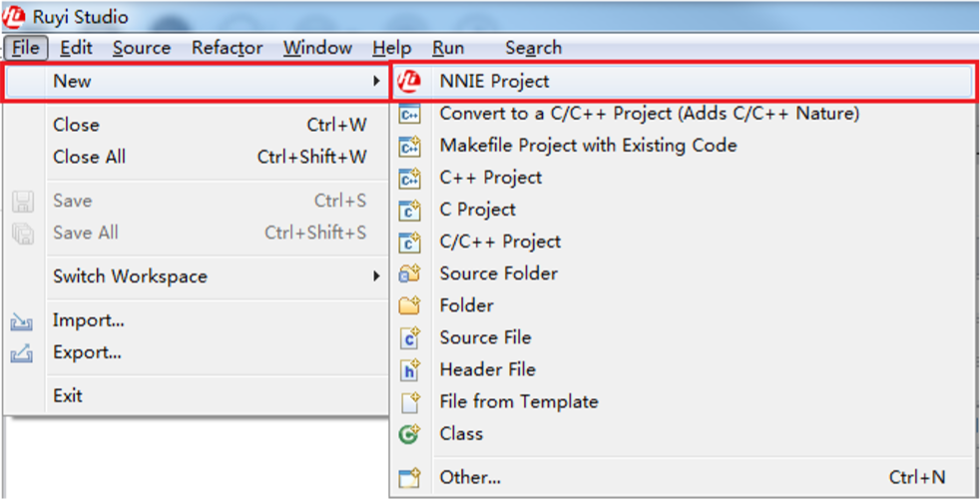
Task: Click the File from Template icon
Action: coord(409,402)
